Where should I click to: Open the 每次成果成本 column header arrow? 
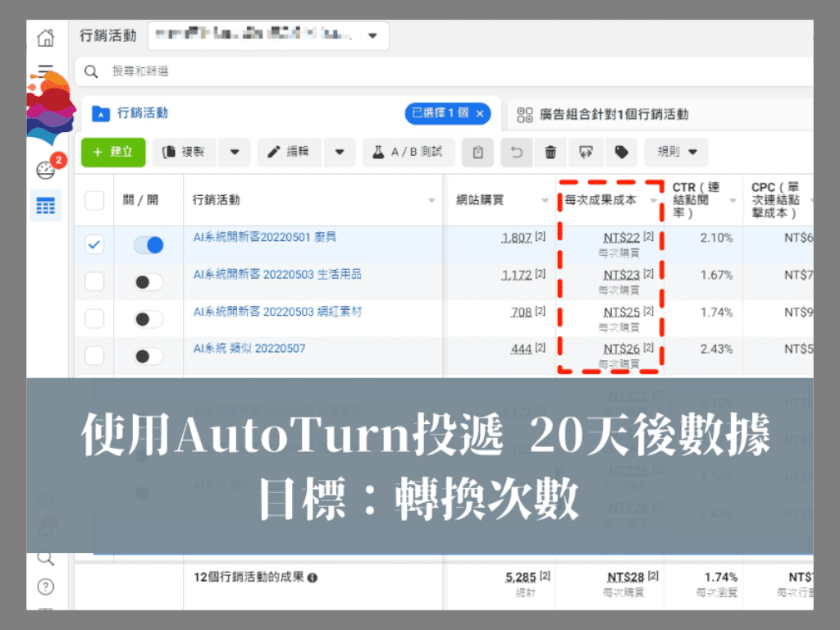(654, 201)
